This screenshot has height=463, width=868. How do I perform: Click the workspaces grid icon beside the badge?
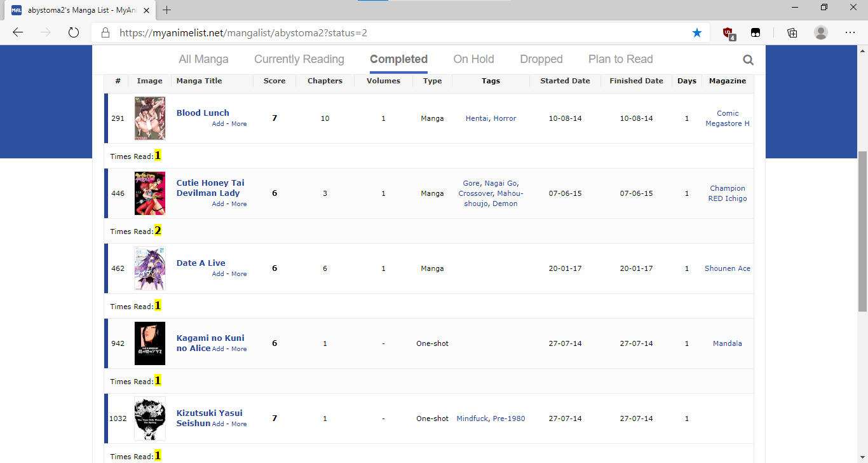point(756,32)
